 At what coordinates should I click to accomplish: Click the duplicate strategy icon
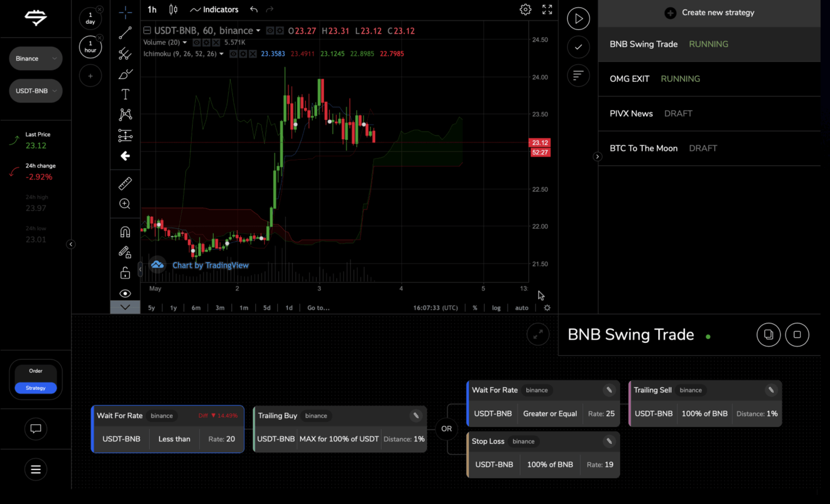click(x=768, y=334)
